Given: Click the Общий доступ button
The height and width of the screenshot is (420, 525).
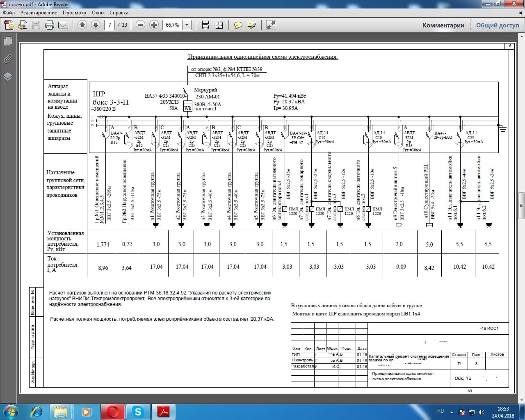Looking at the screenshot, I should (x=497, y=25).
